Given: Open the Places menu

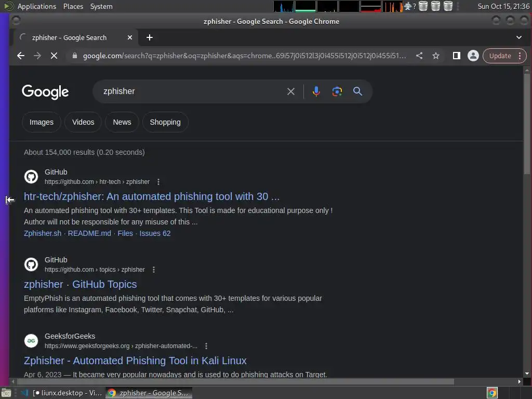Looking at the screenshot, I should point(73,6).
